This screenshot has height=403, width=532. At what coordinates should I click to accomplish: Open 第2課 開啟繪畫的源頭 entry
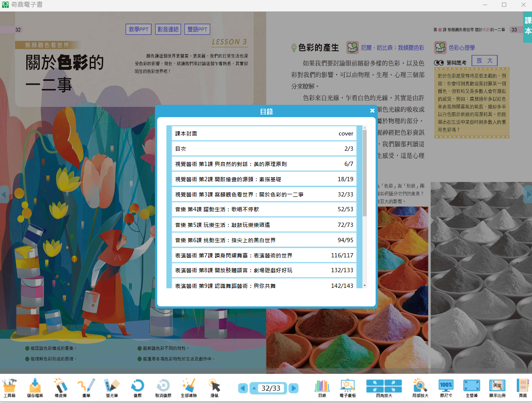point(264,179)
